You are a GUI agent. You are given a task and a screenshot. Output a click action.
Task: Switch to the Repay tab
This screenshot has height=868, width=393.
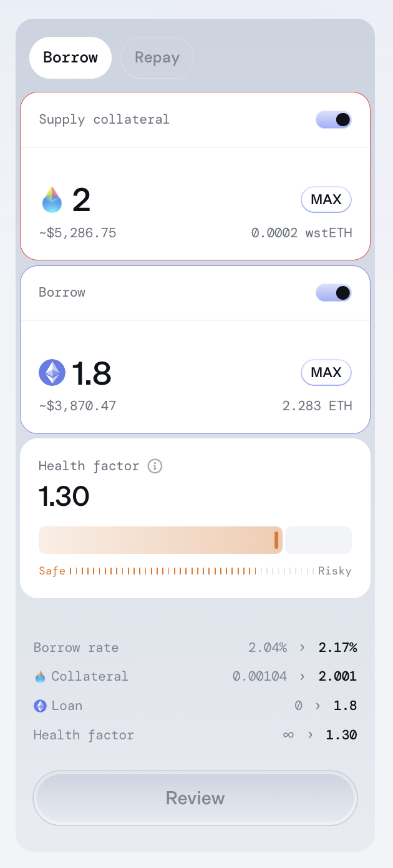pos(157,58)
